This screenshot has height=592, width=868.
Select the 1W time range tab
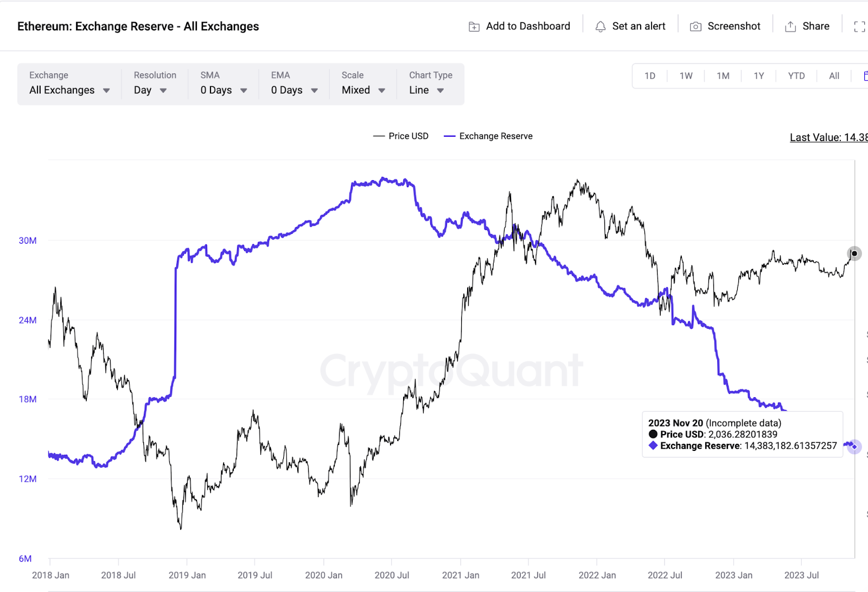686,76
